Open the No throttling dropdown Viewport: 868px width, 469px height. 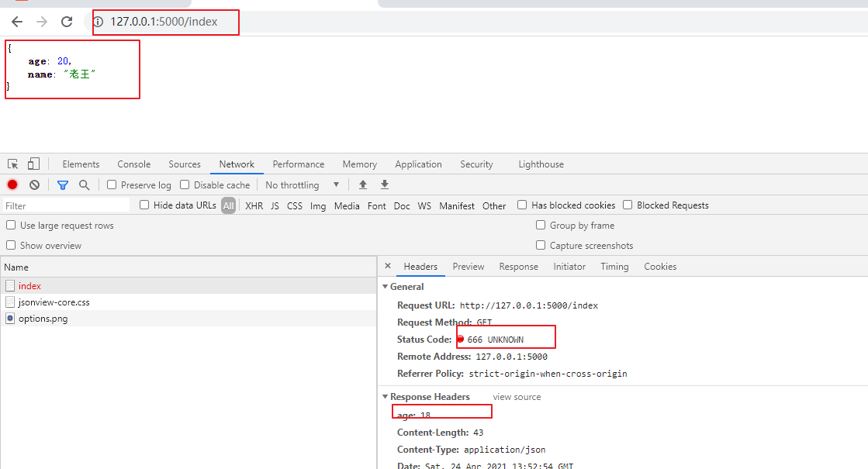coord(302,184)
